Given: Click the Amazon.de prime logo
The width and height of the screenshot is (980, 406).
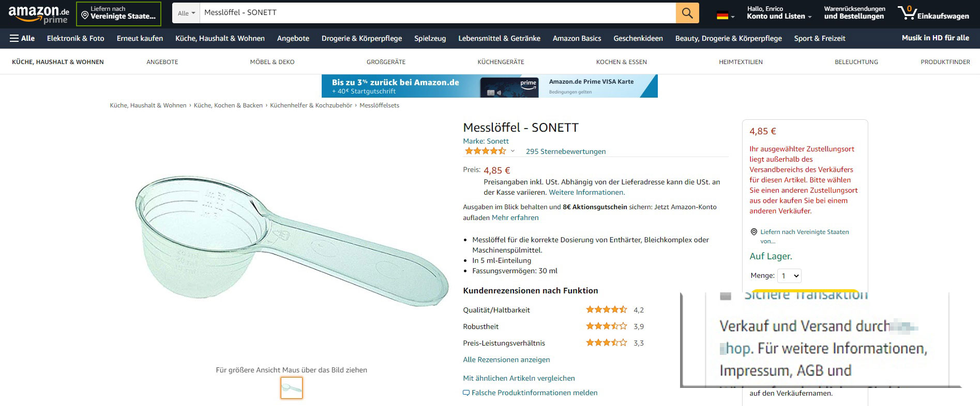Looking at the screenshot, I should [x=39, y=14].
